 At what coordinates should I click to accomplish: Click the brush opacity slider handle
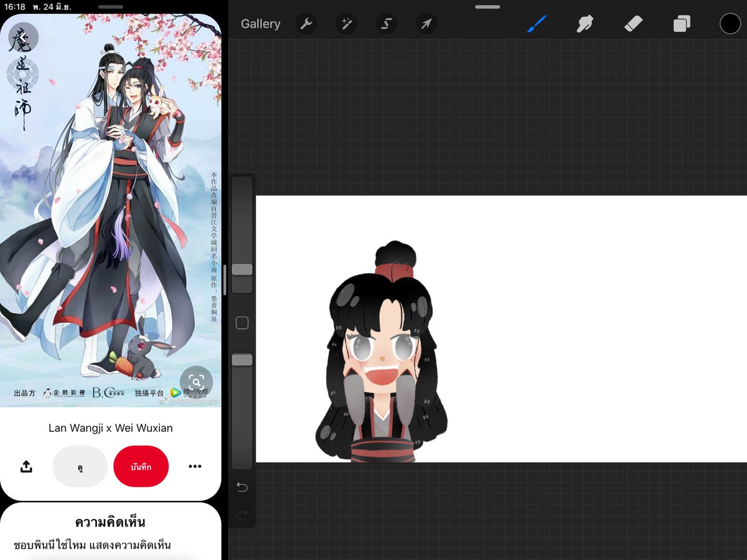(x=242, y=360)
